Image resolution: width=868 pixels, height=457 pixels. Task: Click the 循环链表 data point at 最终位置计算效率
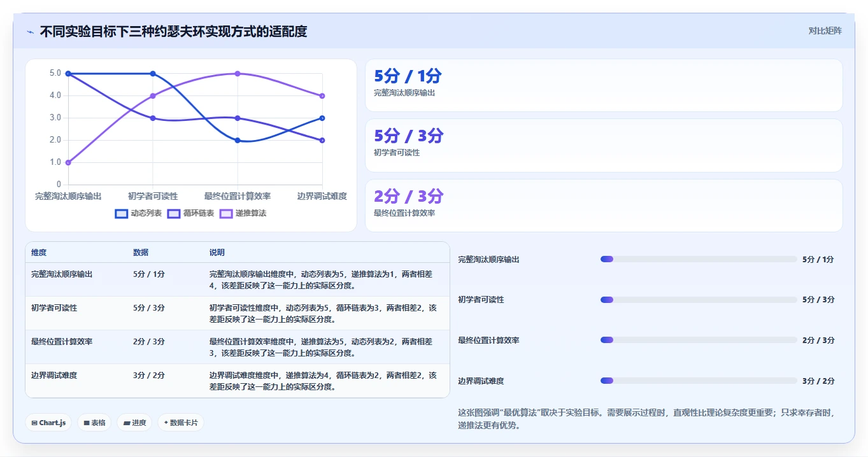click(238, 118)
